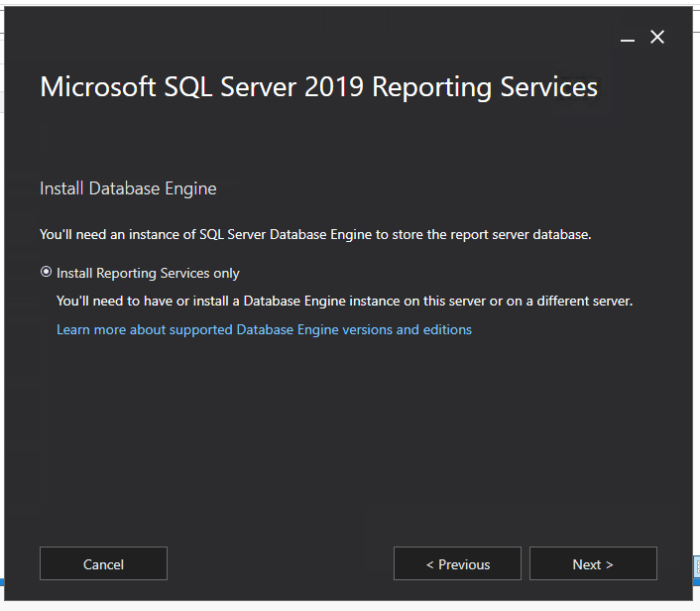The height and width of the screenshot is (611, 700).
Task: Minimize the Reporting Services installer window
Action: point(627,38)
